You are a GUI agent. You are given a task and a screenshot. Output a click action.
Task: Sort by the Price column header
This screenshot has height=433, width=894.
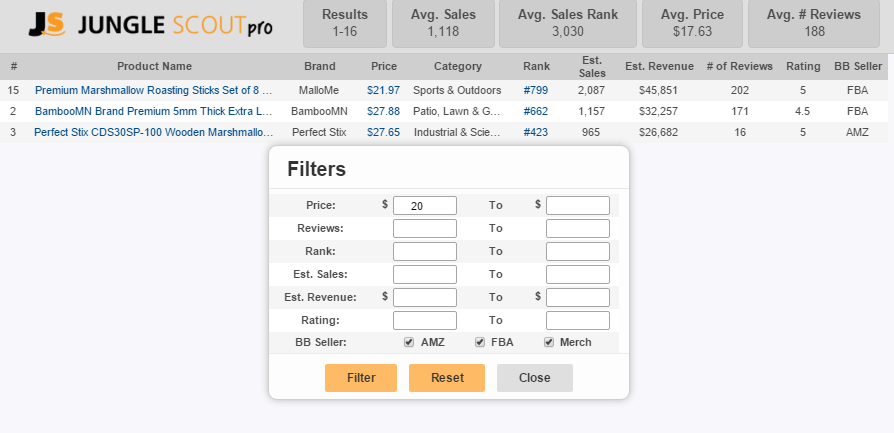point(383,67)
